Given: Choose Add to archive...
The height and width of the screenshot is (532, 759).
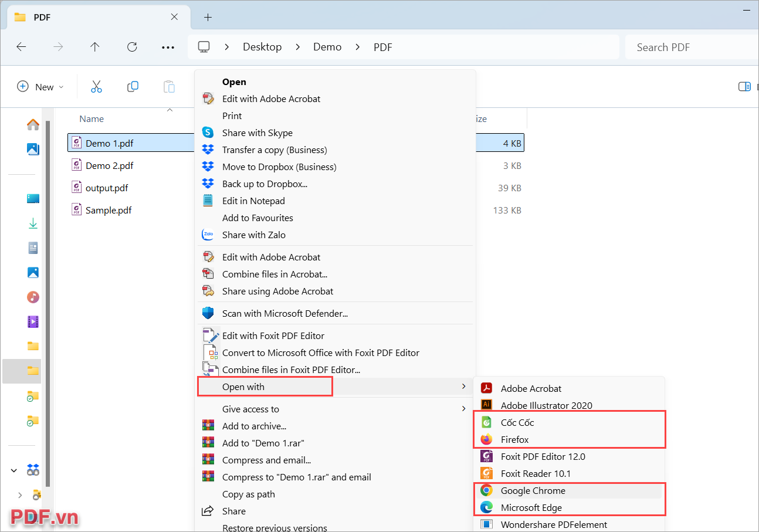Looking at the screenshot, I should pyautogui.click(x=335, y=426).
